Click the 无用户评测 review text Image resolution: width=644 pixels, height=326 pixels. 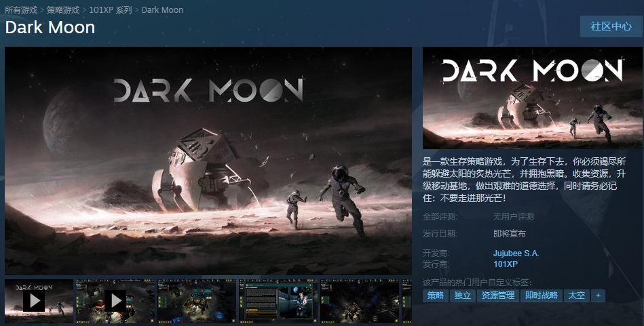pos(514,217)
